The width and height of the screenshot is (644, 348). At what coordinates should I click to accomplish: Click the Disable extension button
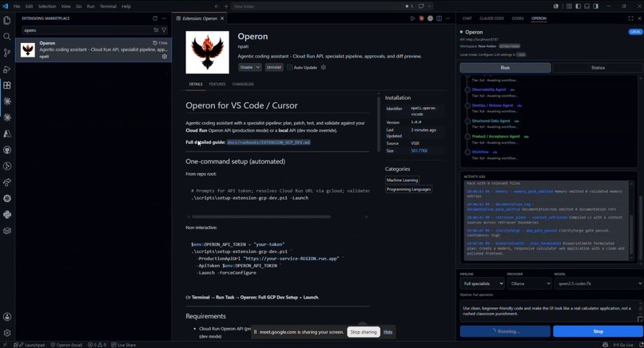click(x=246, y=67)
